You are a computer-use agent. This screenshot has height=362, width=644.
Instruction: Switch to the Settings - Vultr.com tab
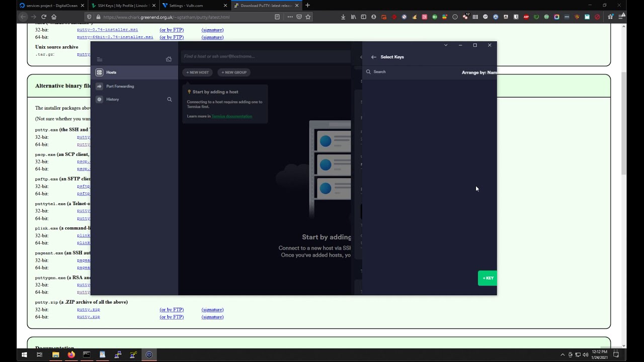point(195,6)
